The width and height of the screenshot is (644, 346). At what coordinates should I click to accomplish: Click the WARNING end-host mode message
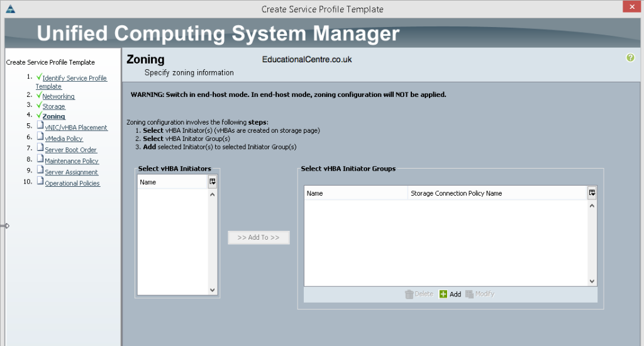point(288,94)
